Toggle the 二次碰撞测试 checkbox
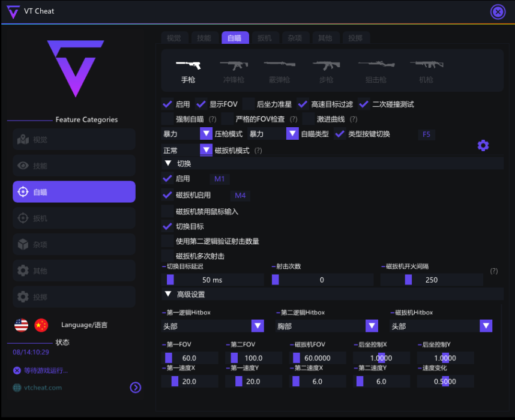Screen dimensions: 515x420 point(364,104)
